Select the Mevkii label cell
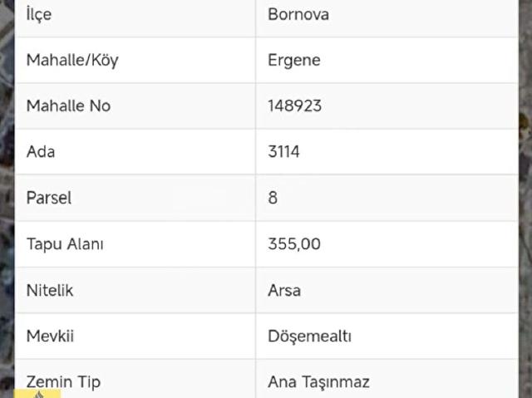Screen dimensions: 532x398 (x=51, y=336)
